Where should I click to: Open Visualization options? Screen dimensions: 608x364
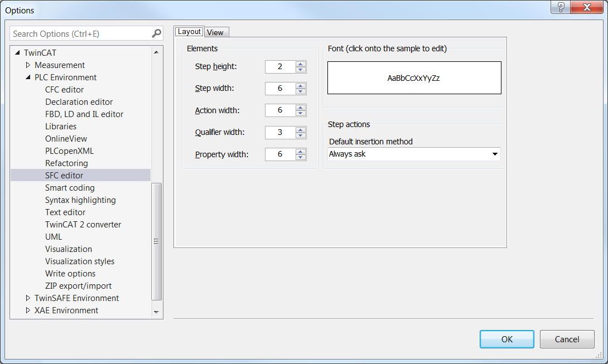click(69, 249)
